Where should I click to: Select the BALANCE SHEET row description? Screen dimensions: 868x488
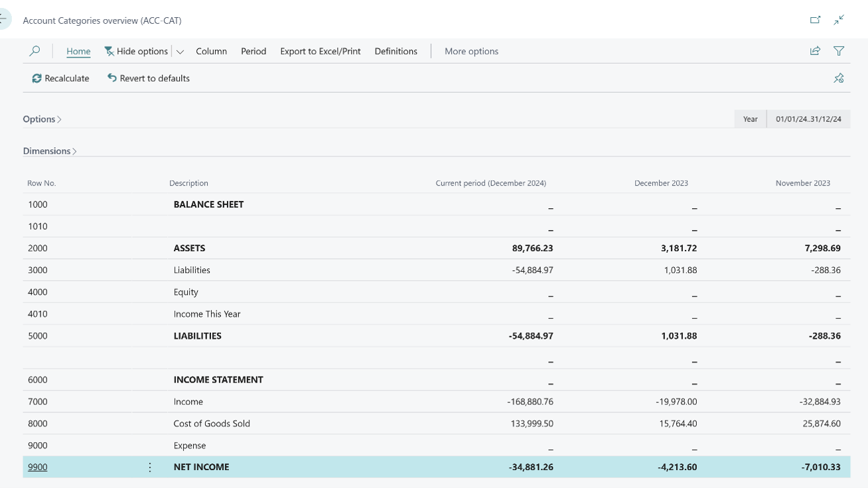tap(208, 205)
